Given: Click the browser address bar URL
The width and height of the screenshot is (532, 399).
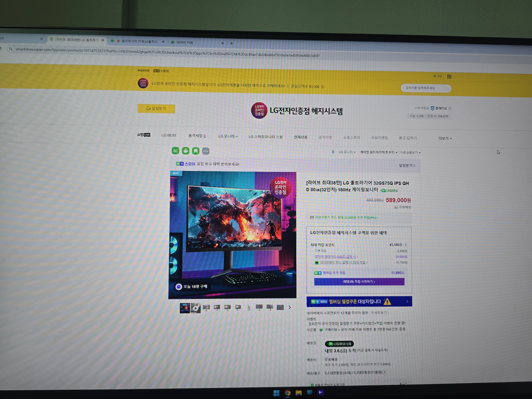Looking at the screenshot, I should coord(168,52).
